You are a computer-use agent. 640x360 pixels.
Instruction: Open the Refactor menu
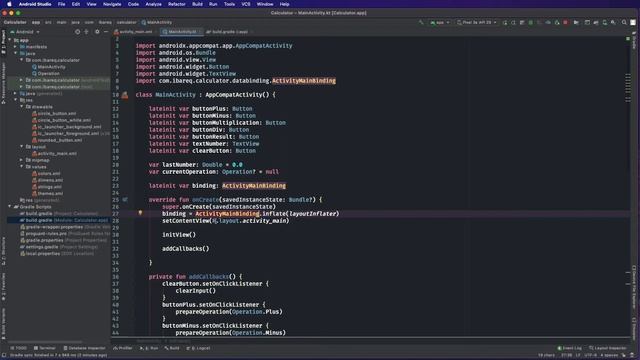177,4
